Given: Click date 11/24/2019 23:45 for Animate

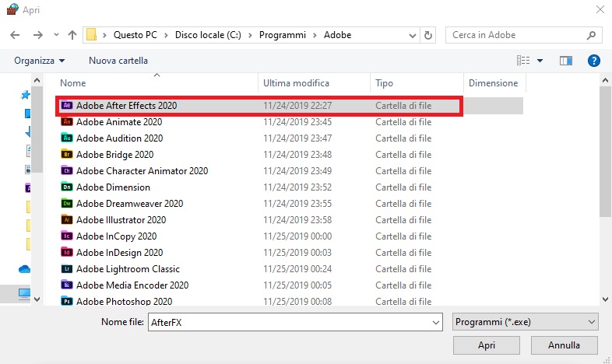Looking at the screenshot, I should [297, 121].
